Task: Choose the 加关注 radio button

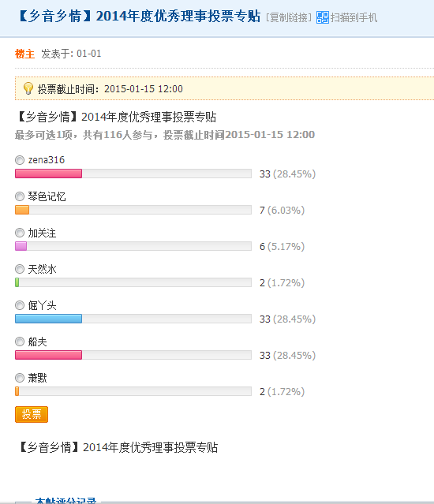Action: 20,233
